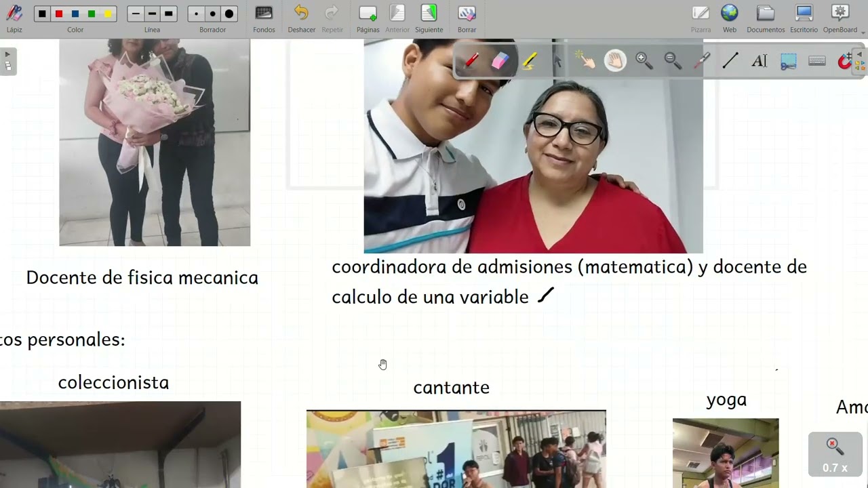Set the small eraser size

[196, 14]
